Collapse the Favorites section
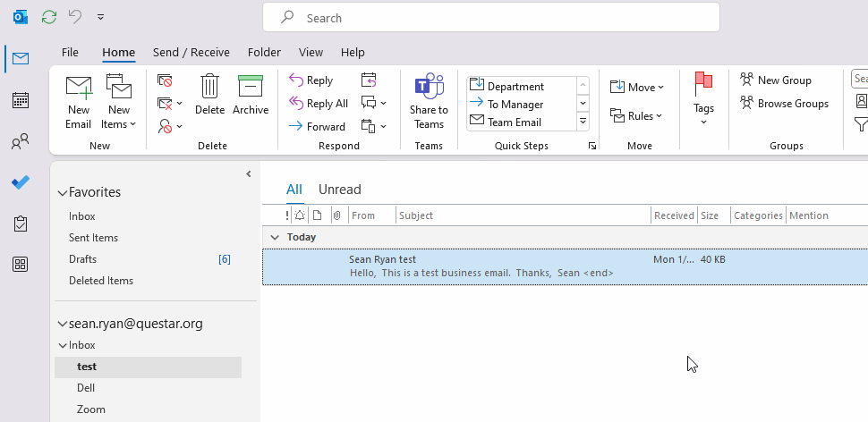Image resolution: width=868 pixels, height=422 pixels. point(63,193)
